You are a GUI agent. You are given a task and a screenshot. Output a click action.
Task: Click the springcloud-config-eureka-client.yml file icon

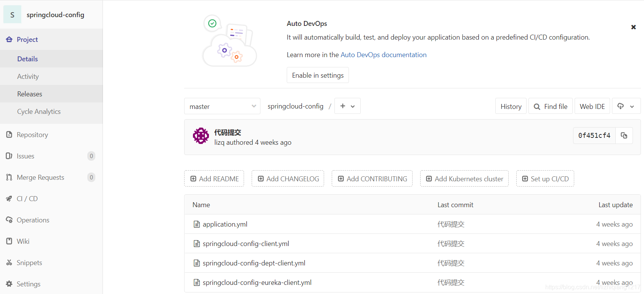point(197,283)
